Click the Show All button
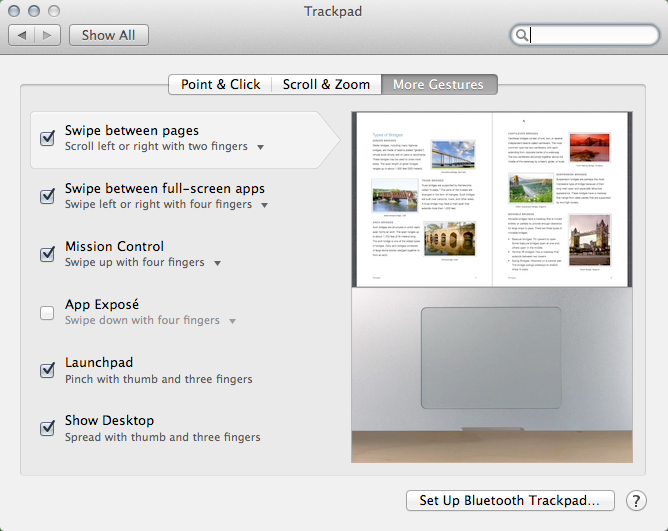Image resolution: width=668 pixels, height=531 pixels. pyautogui.click(x=108, y=35)
